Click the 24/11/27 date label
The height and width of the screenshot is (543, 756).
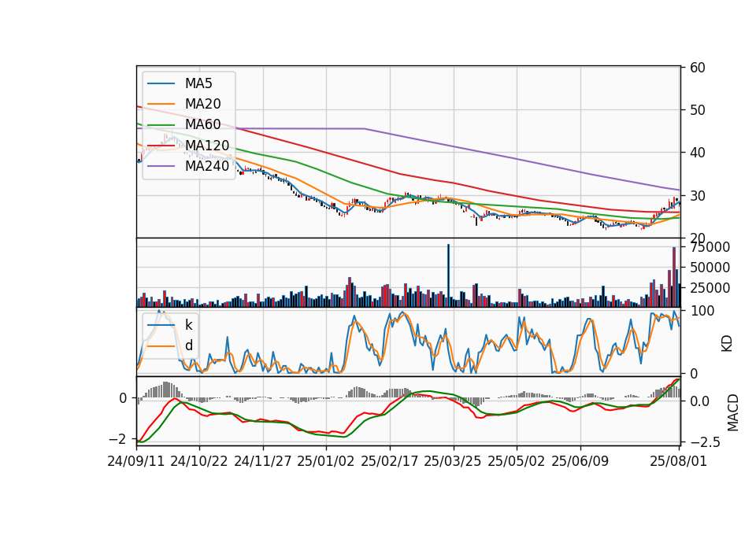pyautogui.click(x=263, y=461)
